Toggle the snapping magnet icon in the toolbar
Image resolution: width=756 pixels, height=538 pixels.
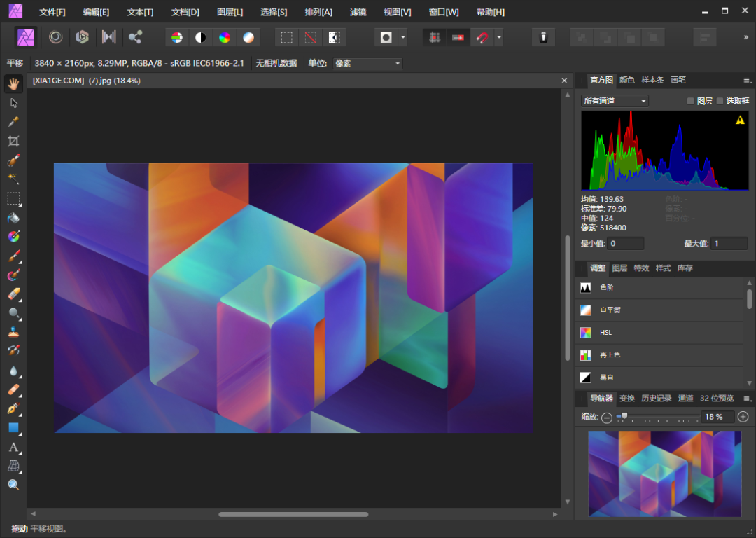tap(484, 37)
